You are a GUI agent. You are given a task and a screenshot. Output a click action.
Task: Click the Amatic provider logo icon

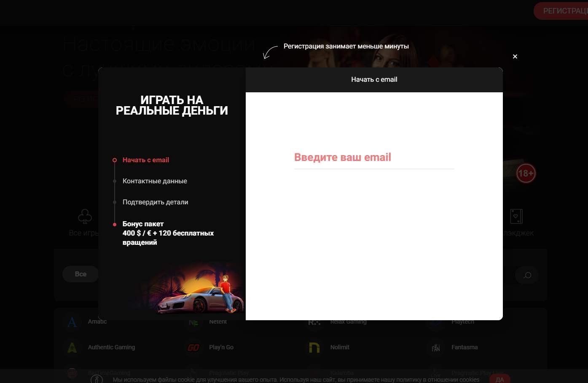72,322
